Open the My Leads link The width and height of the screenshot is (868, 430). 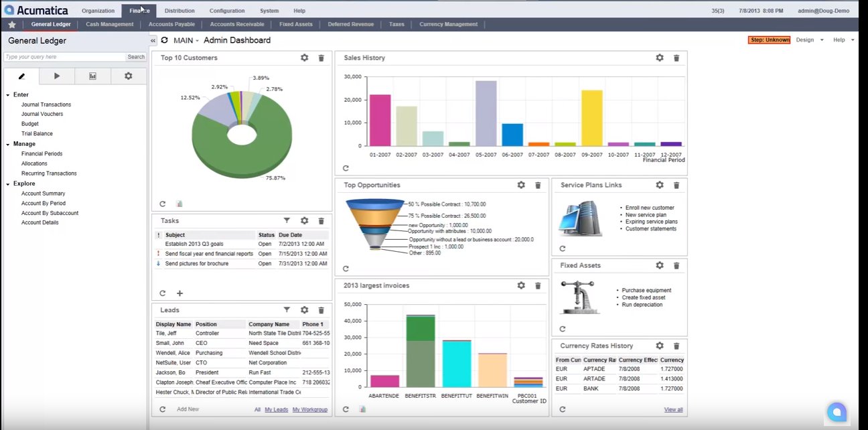(277, 409)
